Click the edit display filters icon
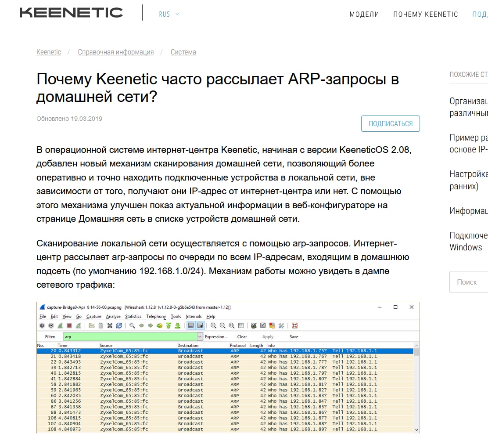The image size is (488, 448). point(263,325)
